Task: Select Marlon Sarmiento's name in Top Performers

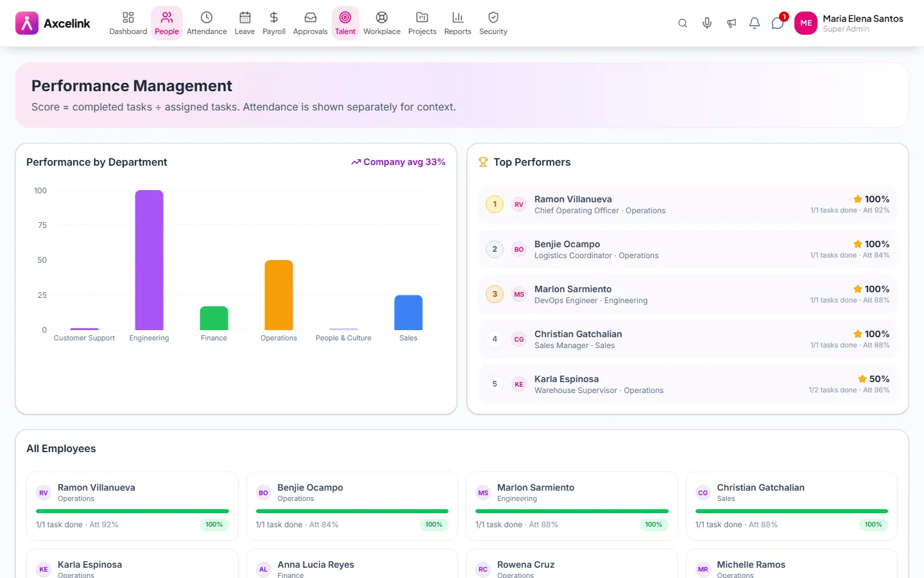Action: click(x=573, y=289)
